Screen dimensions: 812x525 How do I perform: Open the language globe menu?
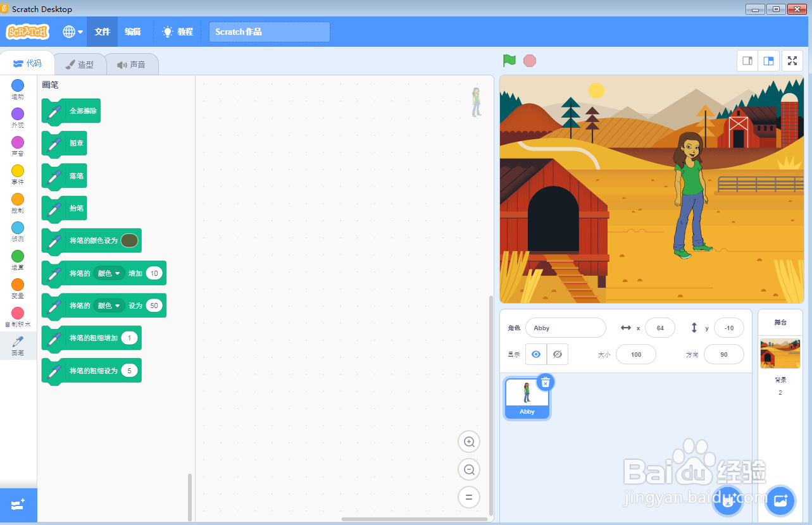click(x=72, y=30)
